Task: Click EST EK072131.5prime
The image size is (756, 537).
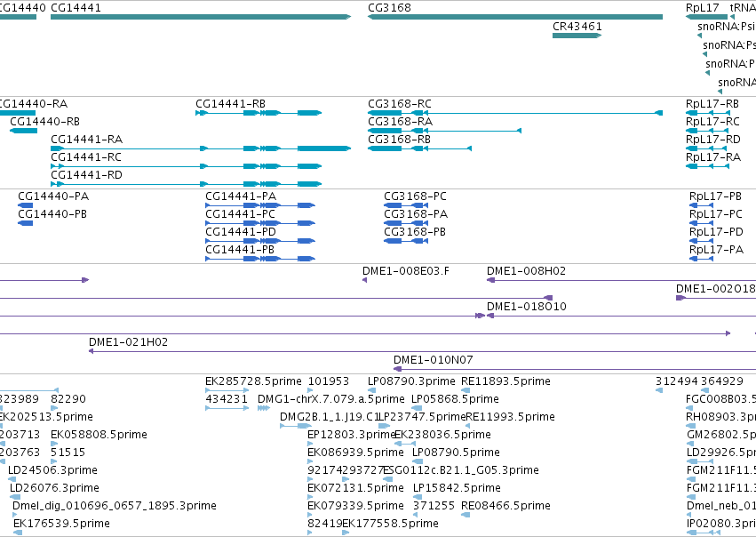Action: pyautogui.click(x=310, y=496)
